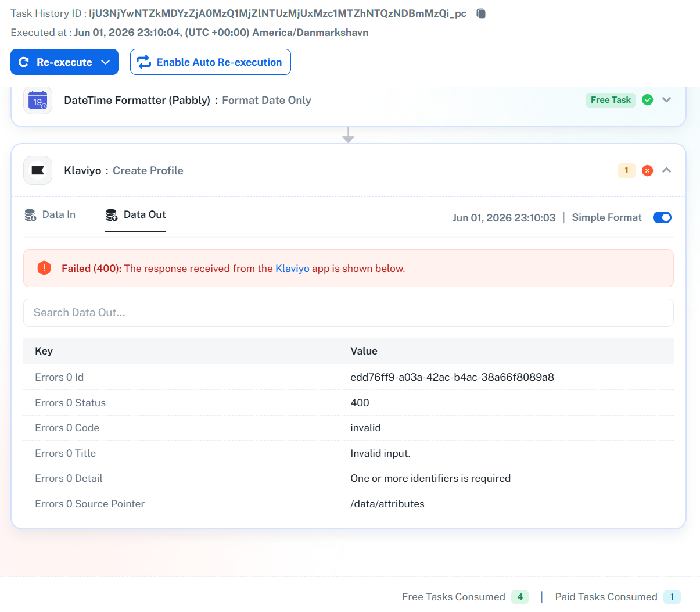Click Enable Auto Re-execution
This screenshot has height=612, width=700.
210,62
